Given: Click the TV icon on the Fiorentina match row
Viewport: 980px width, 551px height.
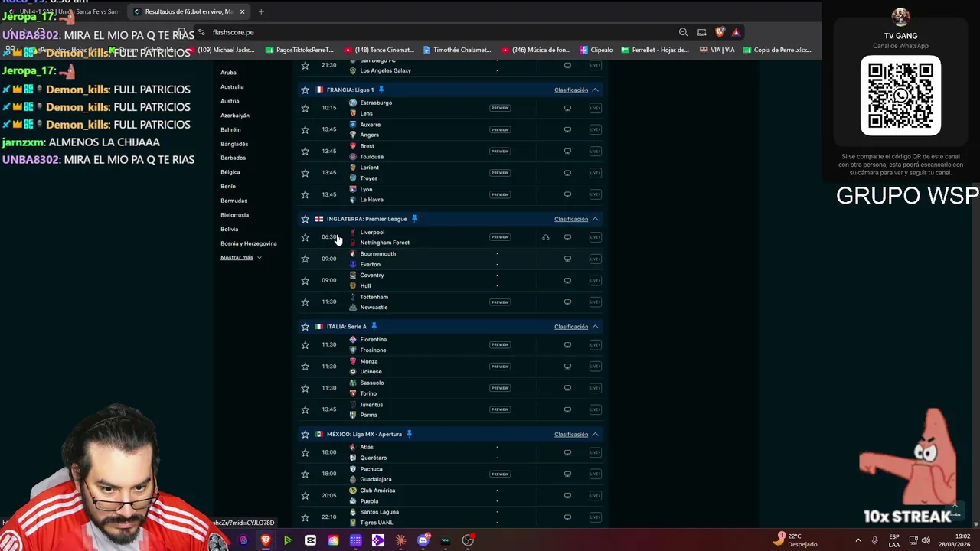Looking at the screenshot, I should (x=567, y=344).
